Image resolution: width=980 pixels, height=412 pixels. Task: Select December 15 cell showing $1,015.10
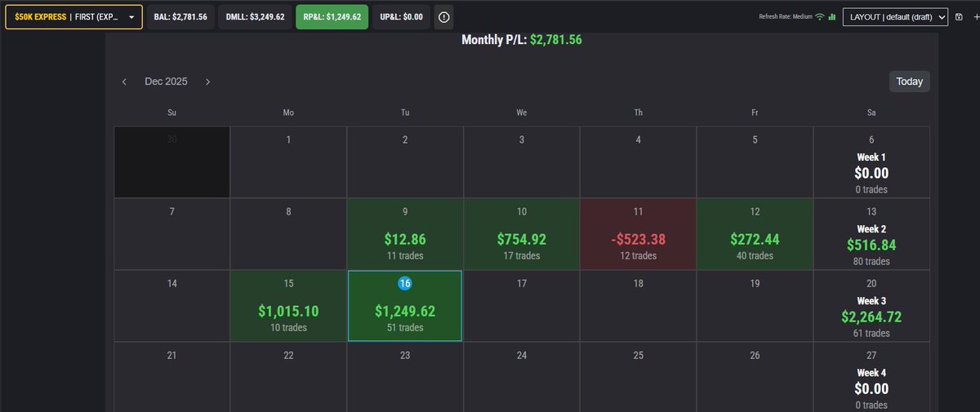(288, 306)
